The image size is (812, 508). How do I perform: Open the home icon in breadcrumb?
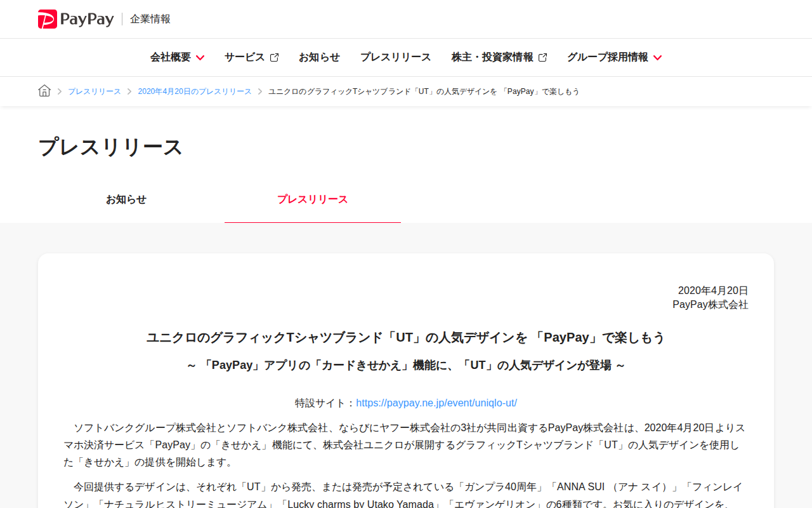coord(44,91)
